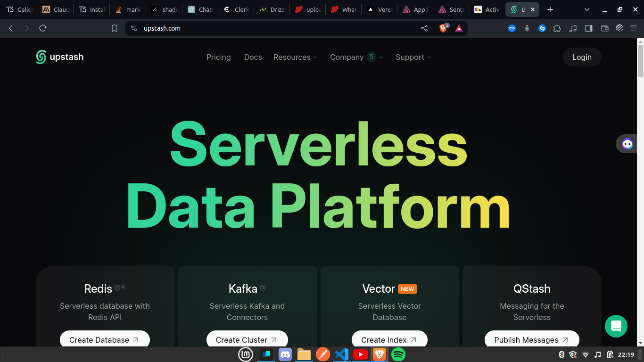Open the tab search dropdown arrow
The image size is (644, 362).
point(587,9)
